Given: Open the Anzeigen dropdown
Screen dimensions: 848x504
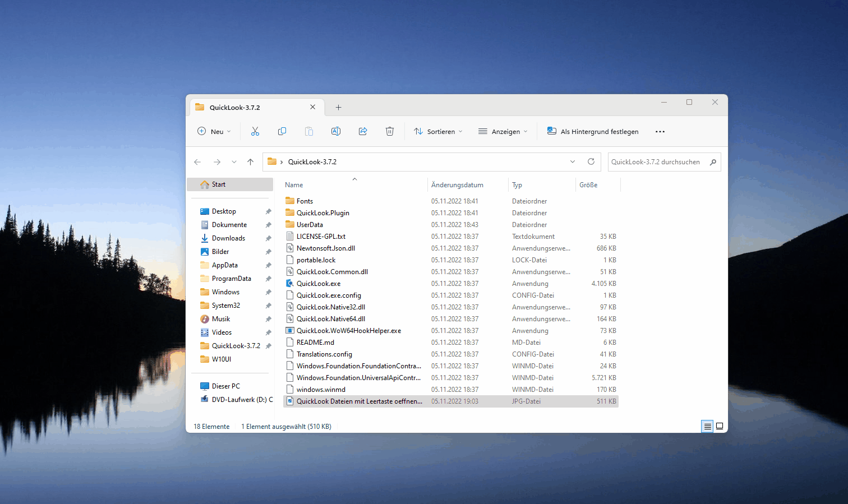Looking at the screenshot, I should coord(503,131).
